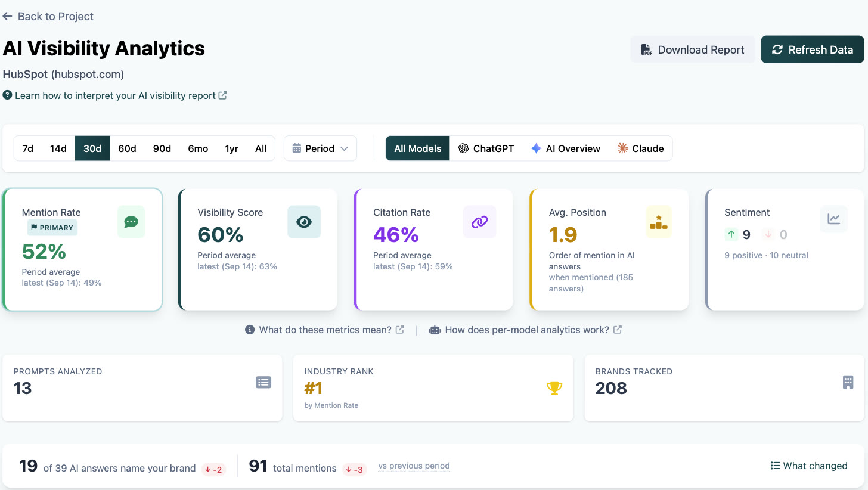Click the green positive sentiment arrow
Image resolution: width=868 pixels, height=490 pixels.
coord(731,235)
